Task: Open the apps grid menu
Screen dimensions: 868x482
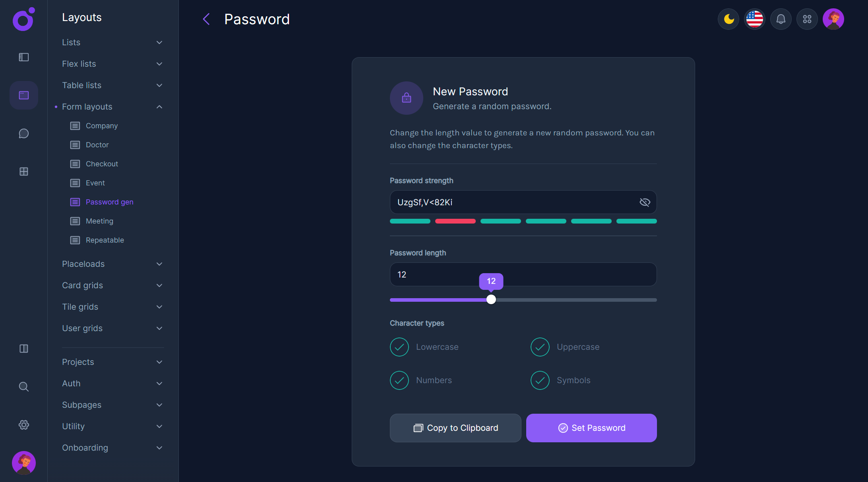Action: pos(807,19)
